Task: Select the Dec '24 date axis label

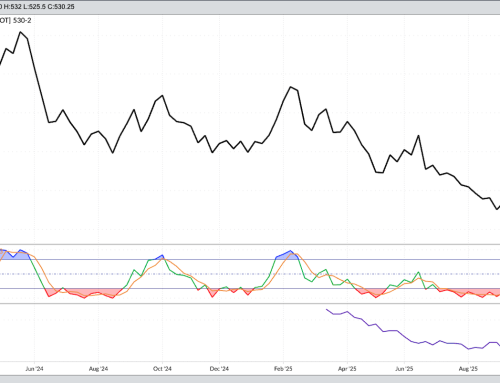Action: coord(219,369)
